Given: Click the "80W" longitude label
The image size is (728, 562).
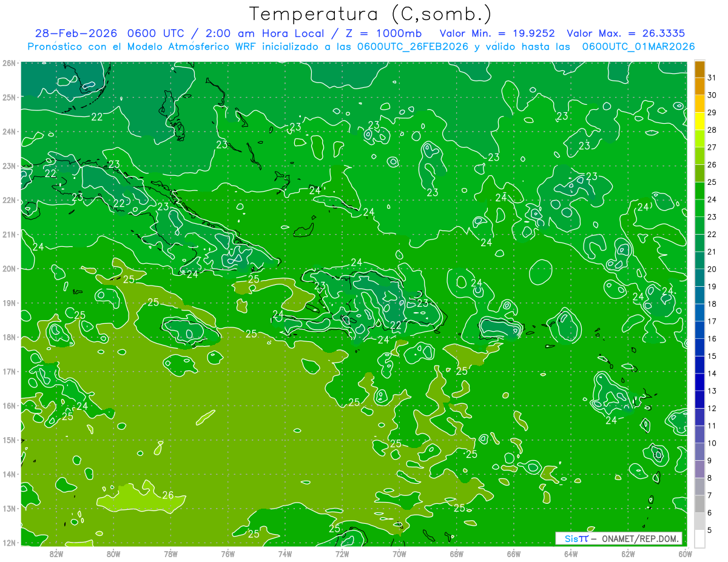Looking at the screenshot, I should pyautogui.click(x=113, y=554).
